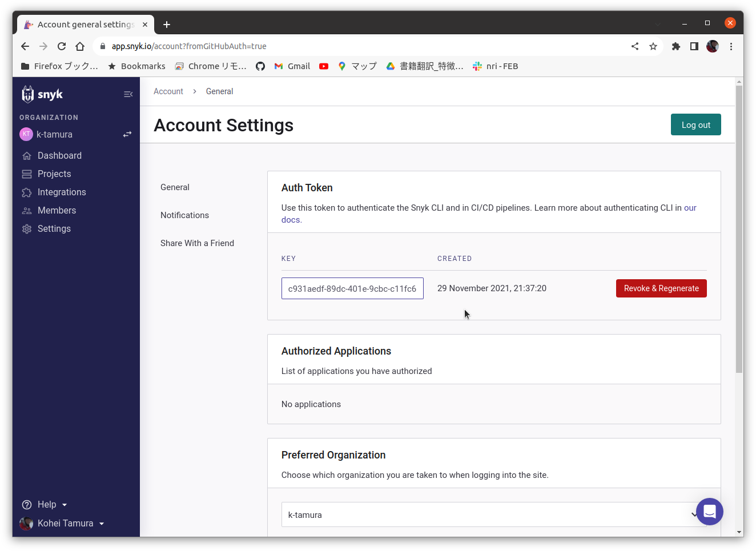Click the Revoke & Regenerate button
Screen dimensions: 756x551
point(661,288)
